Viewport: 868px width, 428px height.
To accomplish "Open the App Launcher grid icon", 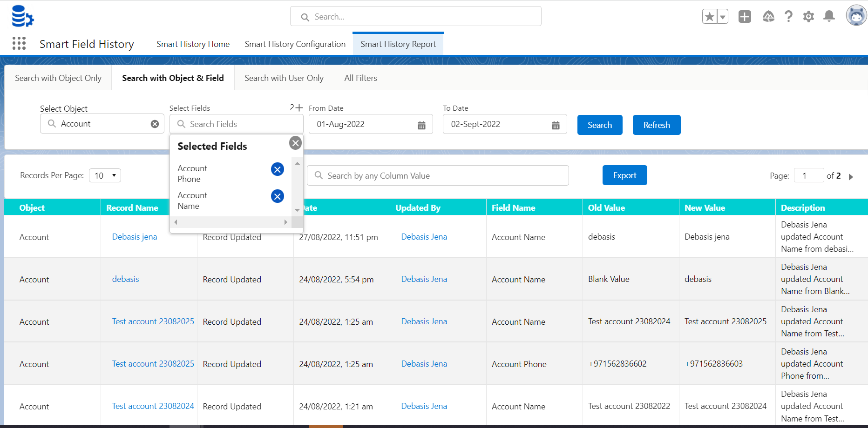I will click(19, 43).
